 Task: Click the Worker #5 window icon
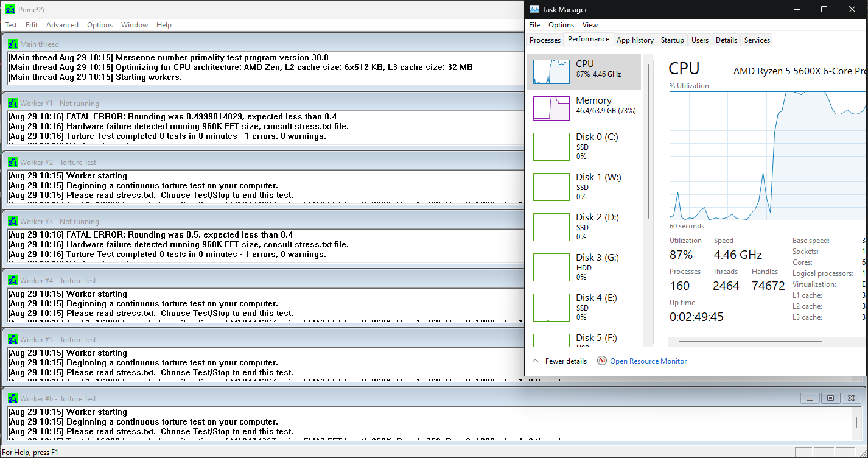[x=13, y=339]
